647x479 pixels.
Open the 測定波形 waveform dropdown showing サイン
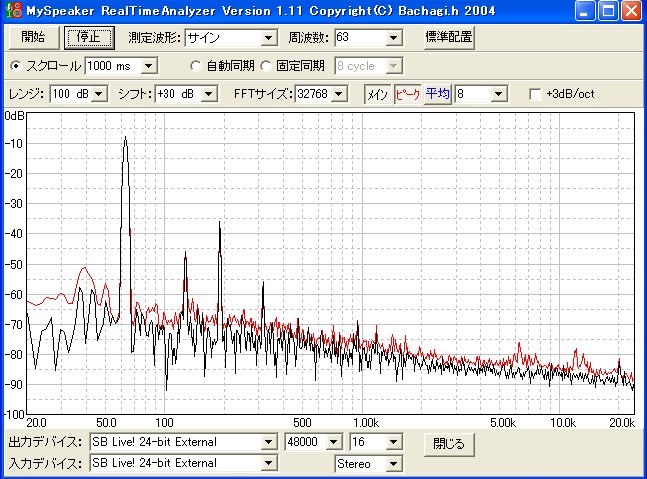click(x=267, y=38)
